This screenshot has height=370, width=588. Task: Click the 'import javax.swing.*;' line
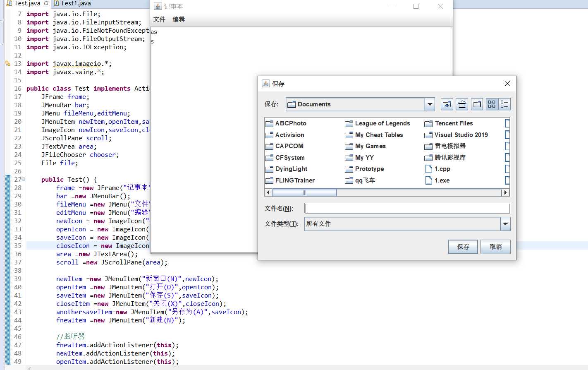pos(65,72)
